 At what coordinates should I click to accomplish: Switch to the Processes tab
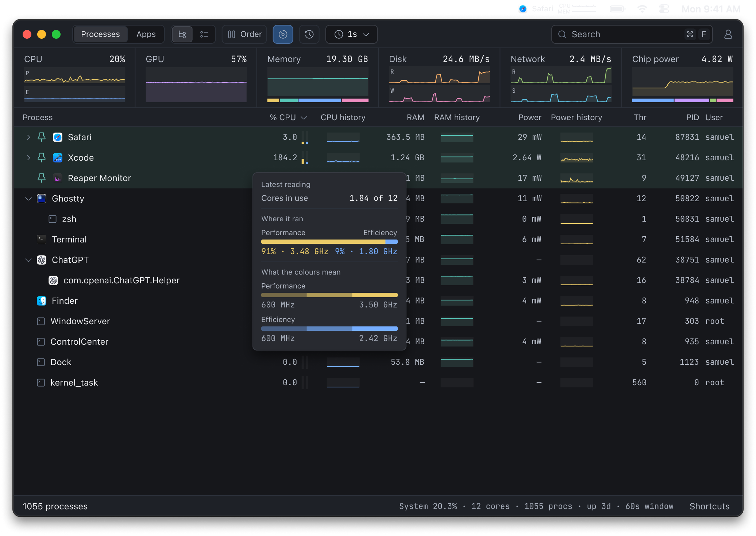tap(100, 34)
